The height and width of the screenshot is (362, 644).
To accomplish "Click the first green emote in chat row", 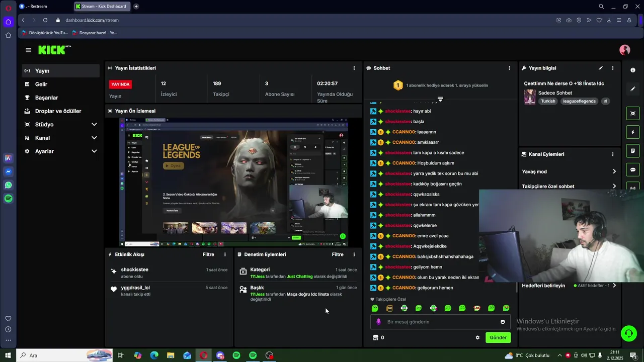I will point(375,308).
